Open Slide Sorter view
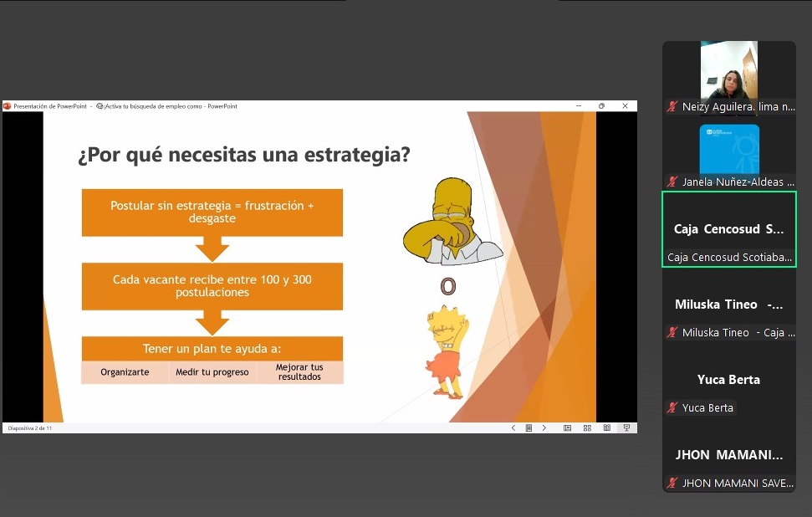This screenshot has width=812, height=517. click(x=587, y=427)
